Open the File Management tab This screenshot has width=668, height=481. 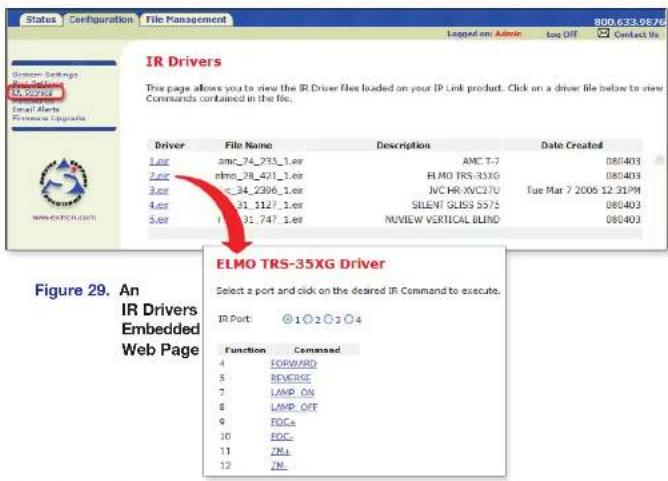point(186,20)
